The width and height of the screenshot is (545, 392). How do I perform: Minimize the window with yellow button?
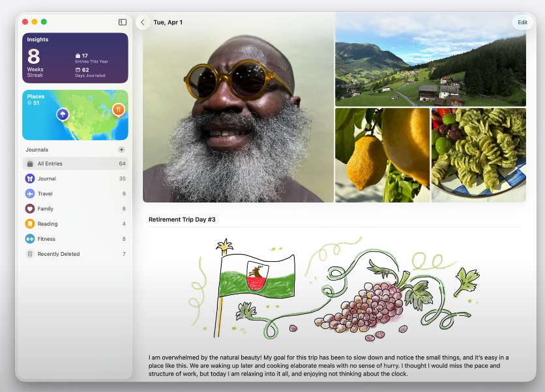pos(35,22)
